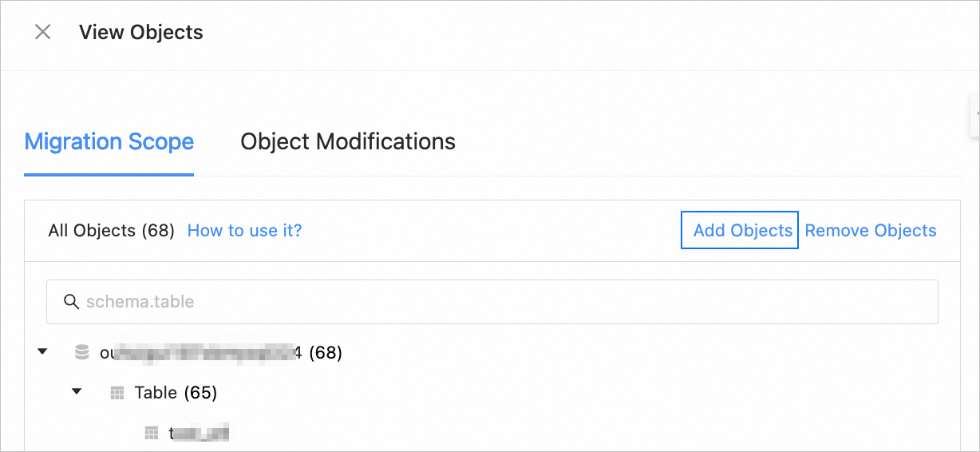
Task: Click the (68) count beside the database name
Action: point(326,352)
